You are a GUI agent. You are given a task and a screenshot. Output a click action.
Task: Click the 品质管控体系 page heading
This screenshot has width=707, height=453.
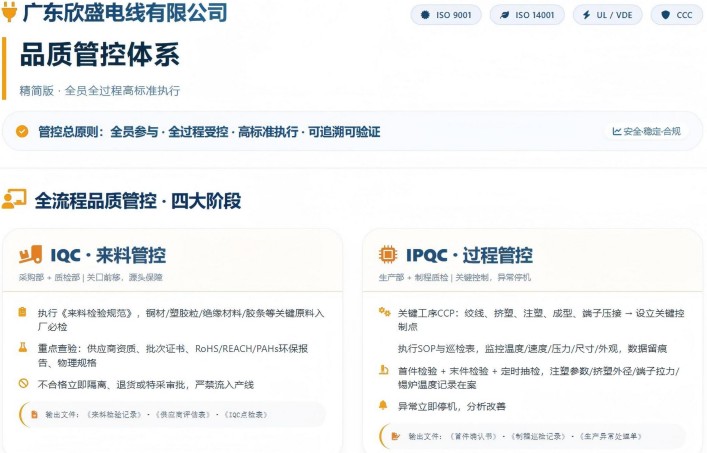pyautogui.click(x=100, y=55)
